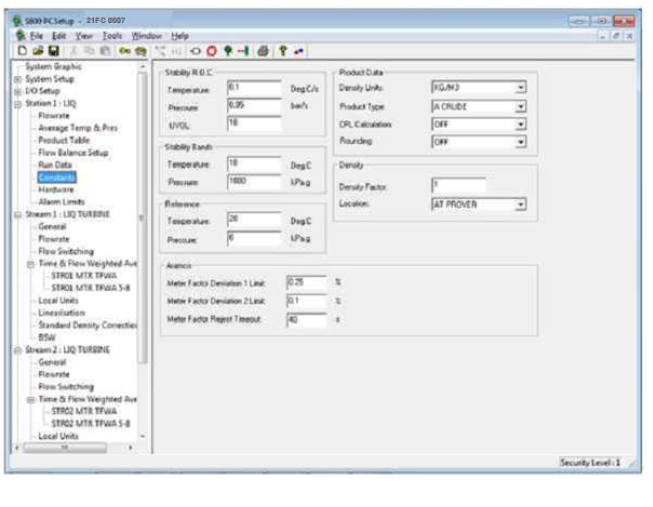Open the Tools menu
This screenshot has height=507, width=653.
112,36
